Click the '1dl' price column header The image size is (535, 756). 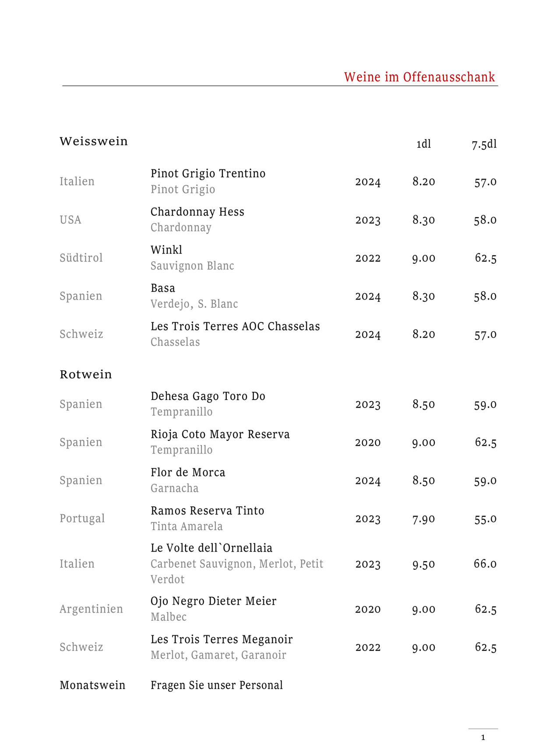pos(423,144)
